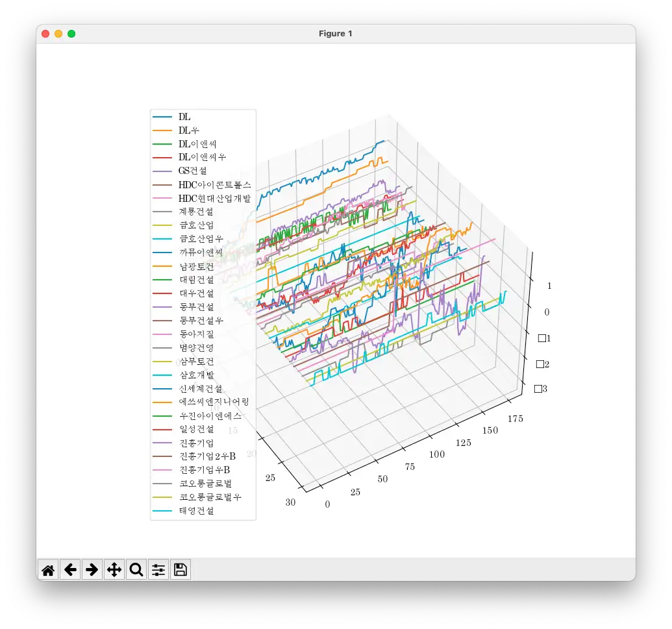Close Figure 1 window red button

click(45, 34)
